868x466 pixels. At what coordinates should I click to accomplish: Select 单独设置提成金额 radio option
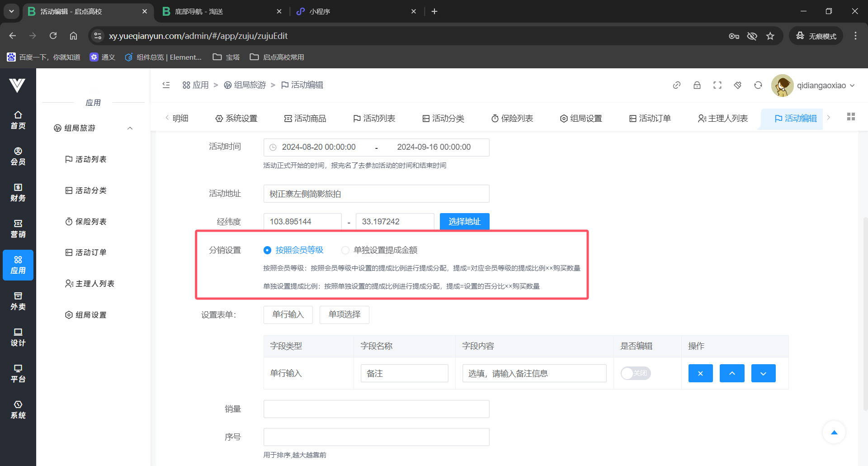tap(345, 250)
